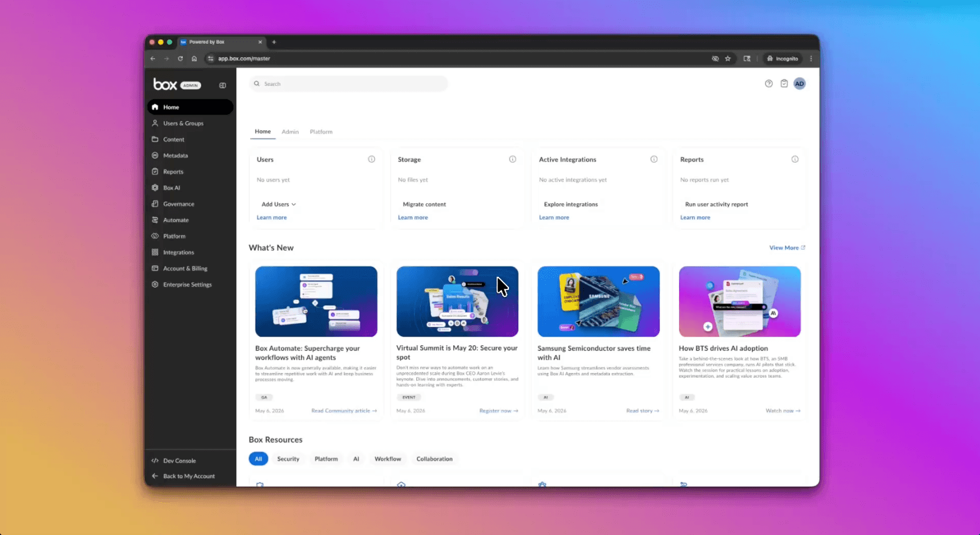Open Integrations in the sidebar

(190, 253)
